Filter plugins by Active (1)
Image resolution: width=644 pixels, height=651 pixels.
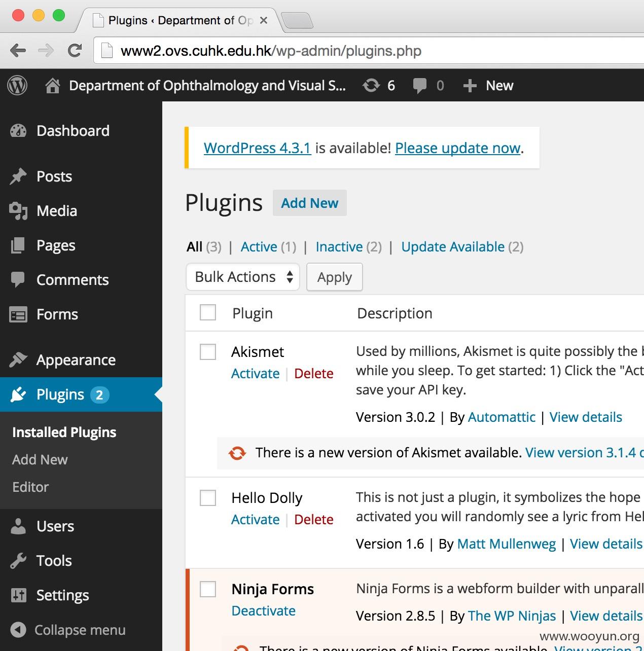(268, 247)
